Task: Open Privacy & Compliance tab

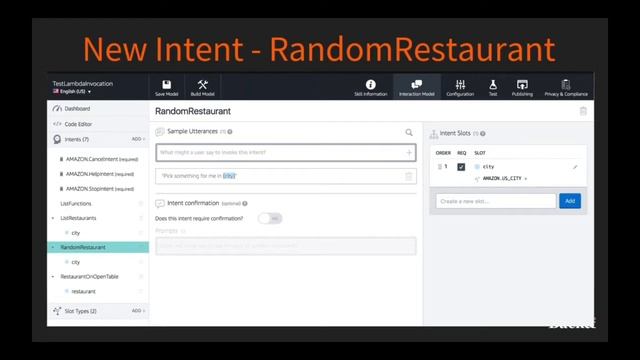Action: 566,88
